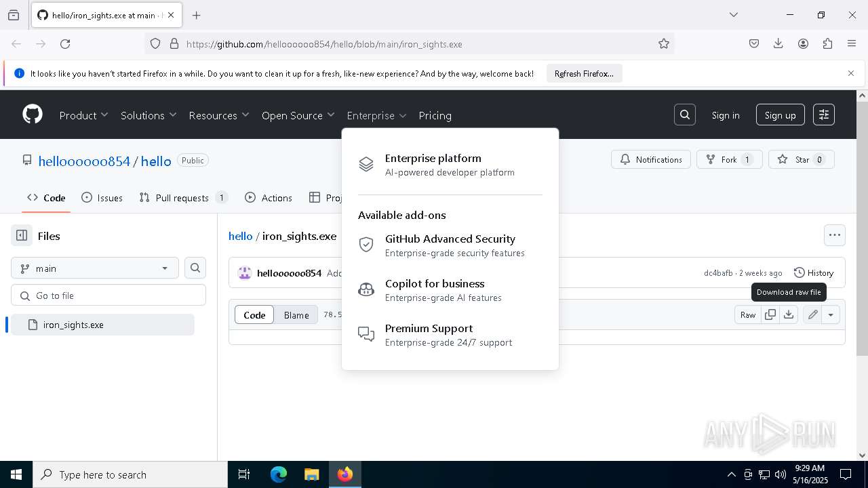
Task: Select iron_sights.exe in file tree
Action: 103,325
